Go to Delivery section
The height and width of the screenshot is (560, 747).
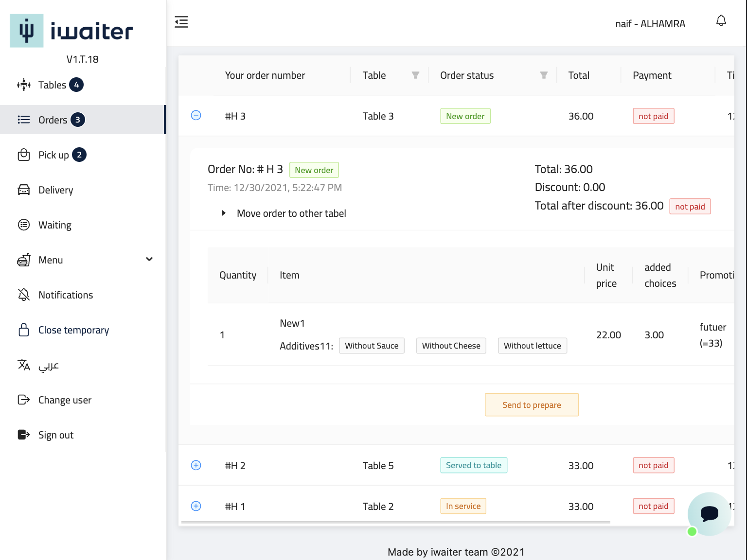coord(55,190)
